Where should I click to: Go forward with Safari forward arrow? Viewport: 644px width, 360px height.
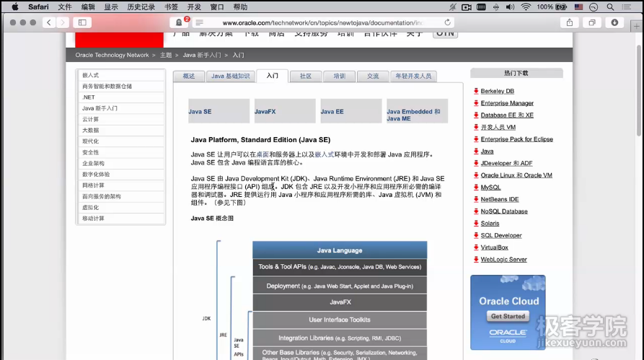coord(63,22)
